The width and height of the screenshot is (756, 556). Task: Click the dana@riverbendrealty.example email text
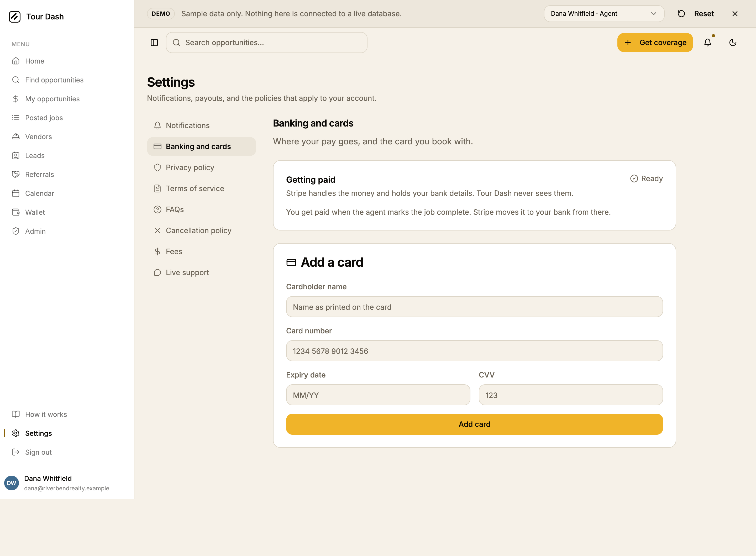click(67, 488)
